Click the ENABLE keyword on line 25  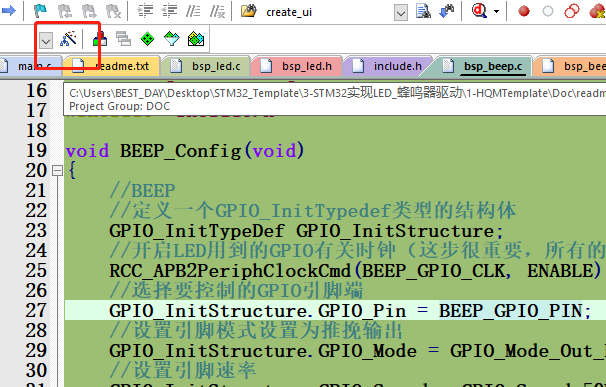[559, 271]
